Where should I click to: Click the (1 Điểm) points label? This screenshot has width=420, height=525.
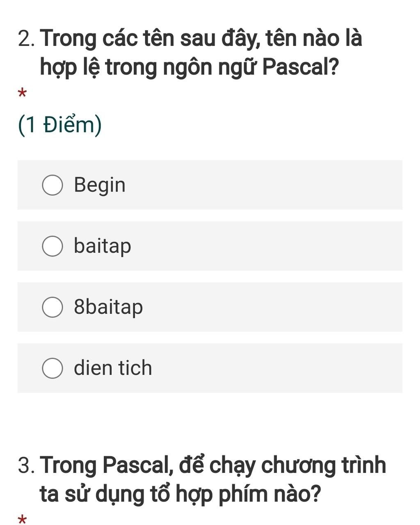point(60,125)
